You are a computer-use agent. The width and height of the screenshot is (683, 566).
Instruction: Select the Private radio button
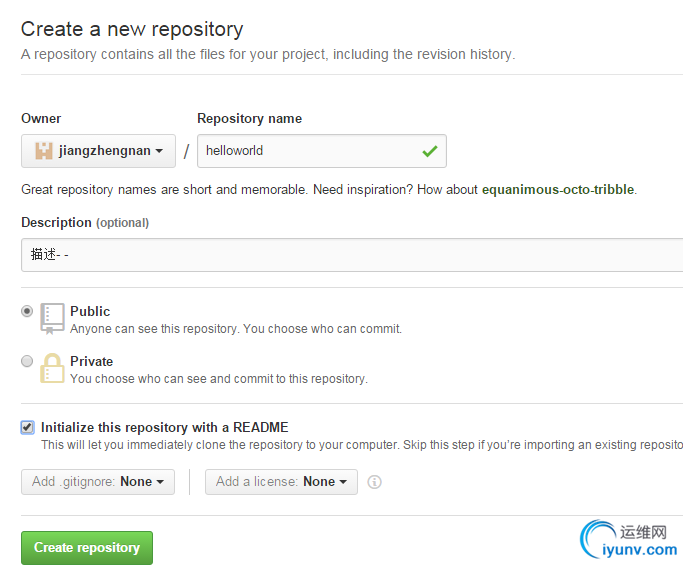pyautogui.click(x=27, y=361)
